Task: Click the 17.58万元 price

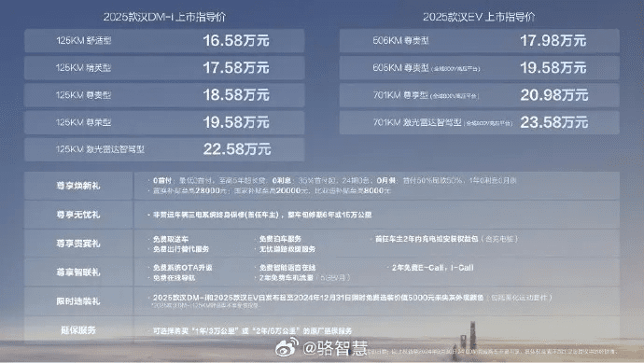Action: coord(236,68)
